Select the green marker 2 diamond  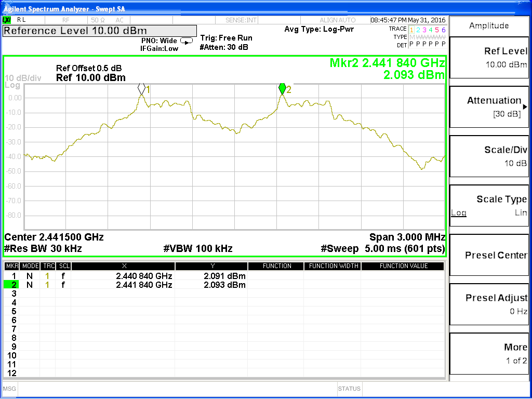click(282, 88)
